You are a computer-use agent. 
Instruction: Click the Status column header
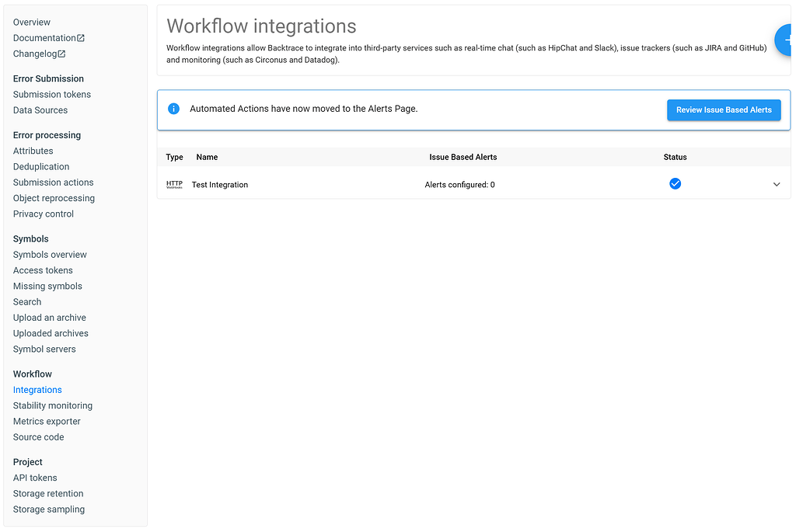675,157
